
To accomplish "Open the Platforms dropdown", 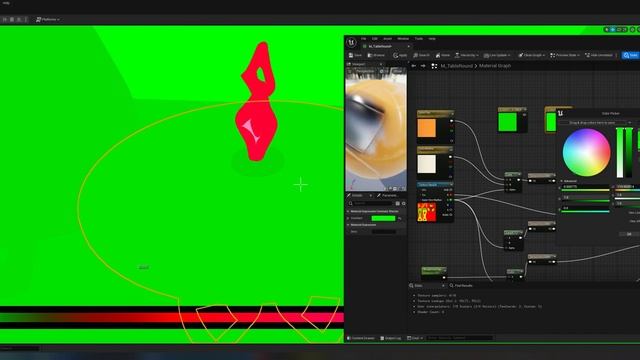I will (x=48, y=20).
